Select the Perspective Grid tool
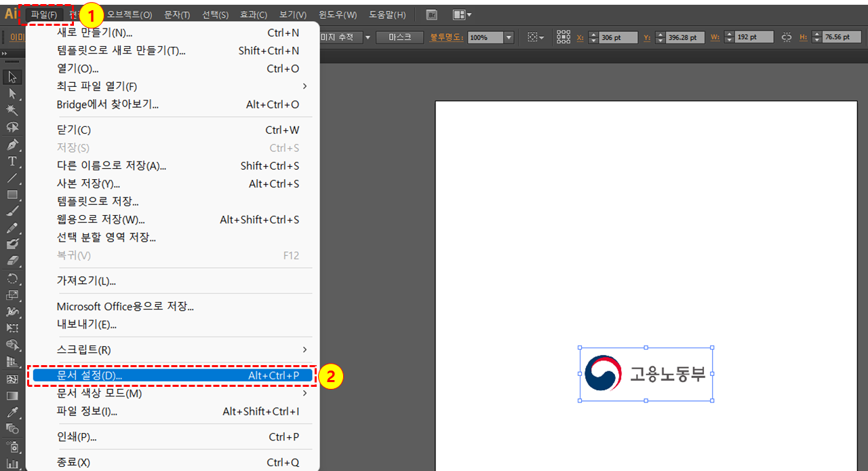The width and height of the screenshot is (868, 471). [x=12, y=362]
